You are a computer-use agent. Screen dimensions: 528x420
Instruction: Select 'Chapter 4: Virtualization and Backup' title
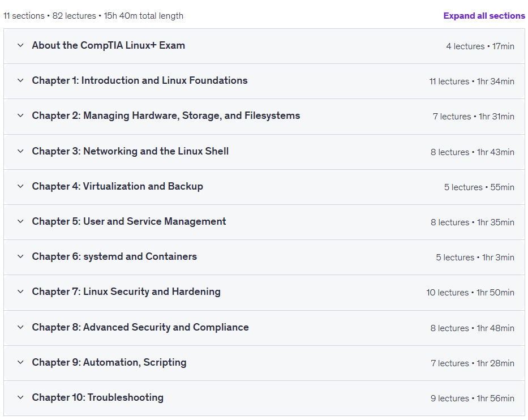[118, 186]
